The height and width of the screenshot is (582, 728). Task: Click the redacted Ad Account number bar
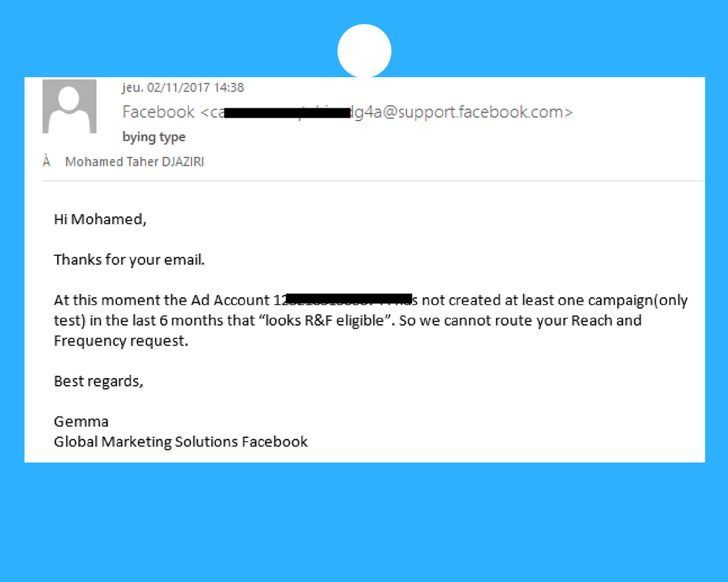pos(347,299)
